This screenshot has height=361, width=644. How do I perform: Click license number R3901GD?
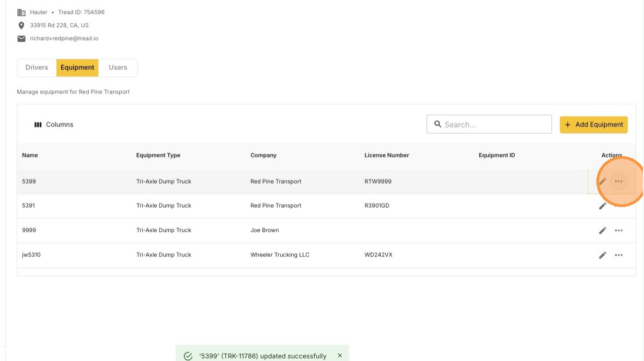[x=377, y=206]
